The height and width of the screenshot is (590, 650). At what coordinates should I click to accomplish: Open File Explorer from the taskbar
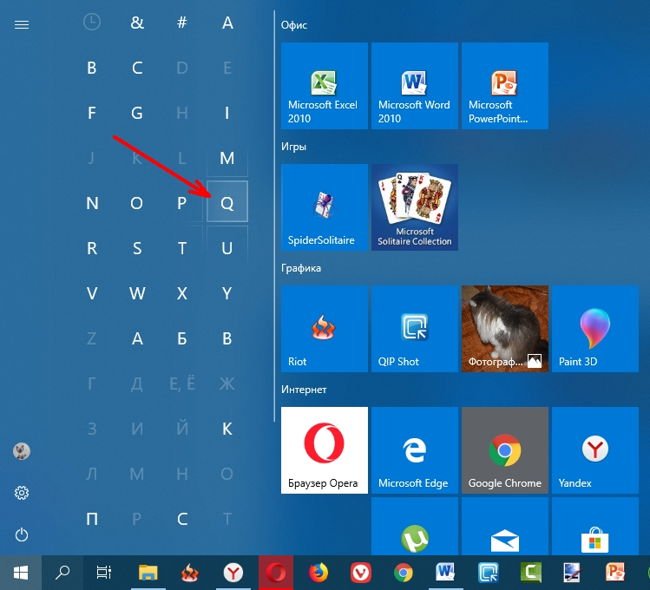[x=148, y=573]
